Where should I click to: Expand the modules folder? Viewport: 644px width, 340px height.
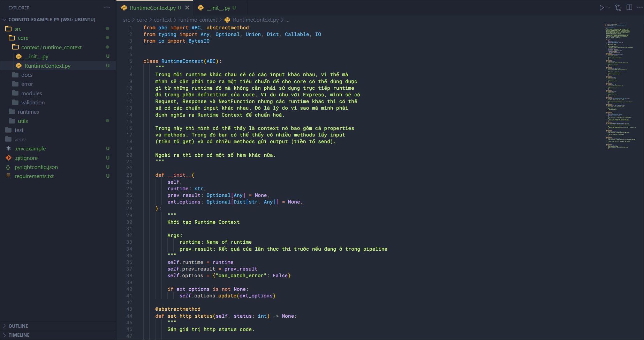tap(31, 94)
